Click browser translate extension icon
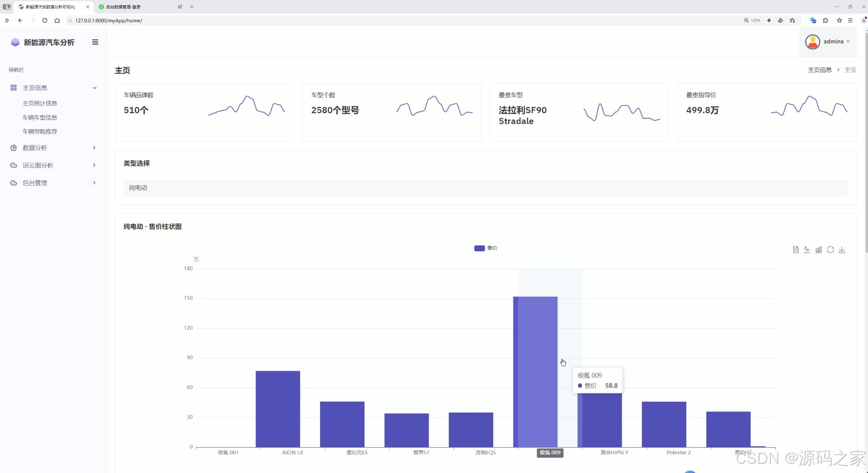 813,21
